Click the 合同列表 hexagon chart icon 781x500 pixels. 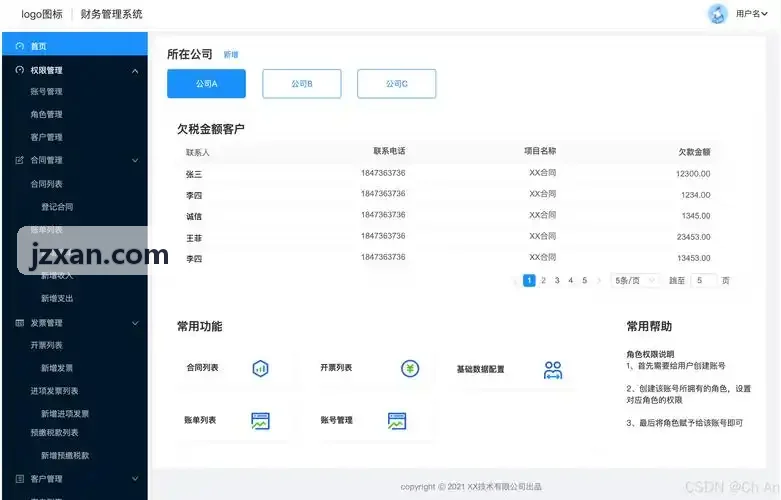pyautogui.click(x=260, y=369)
